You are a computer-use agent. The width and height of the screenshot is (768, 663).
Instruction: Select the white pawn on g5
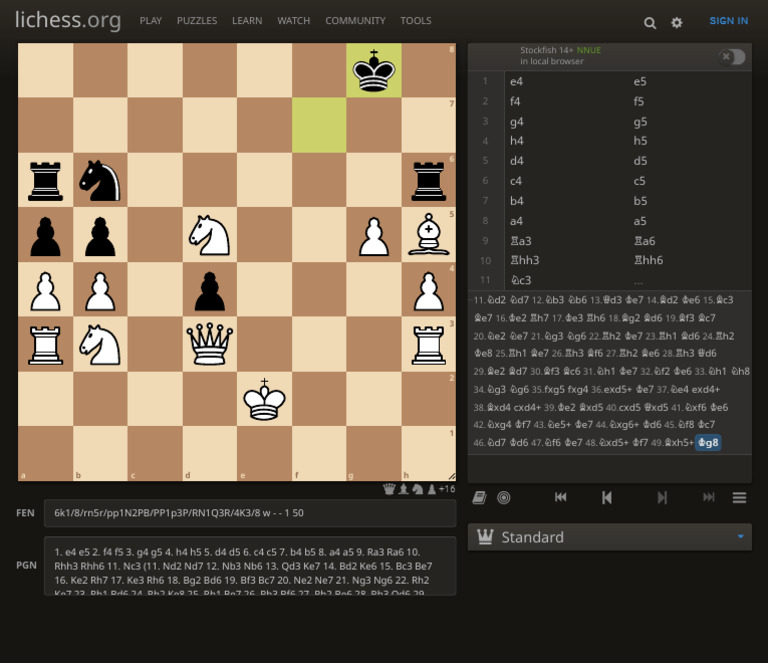click(374, 235)
